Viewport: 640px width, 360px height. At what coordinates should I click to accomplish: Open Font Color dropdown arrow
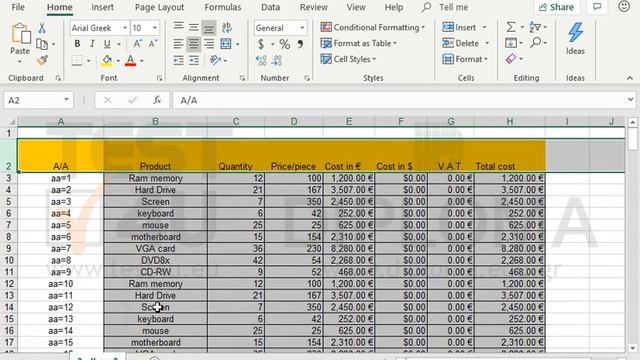(142, 61)
